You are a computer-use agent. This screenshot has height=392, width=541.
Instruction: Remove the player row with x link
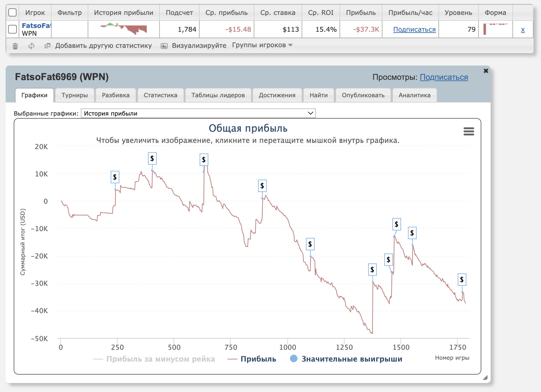[523, 30]
